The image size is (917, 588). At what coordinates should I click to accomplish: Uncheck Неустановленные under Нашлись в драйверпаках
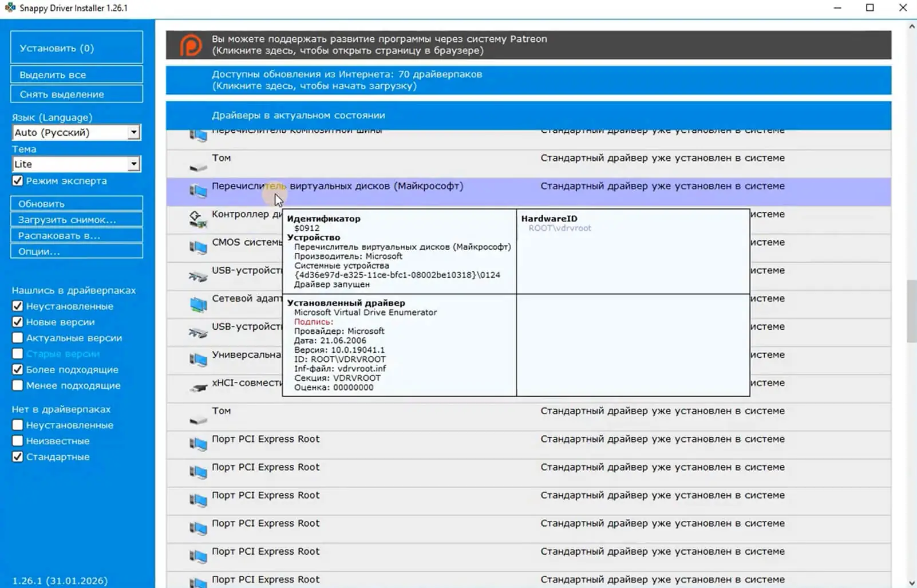(x=18, y=306)
